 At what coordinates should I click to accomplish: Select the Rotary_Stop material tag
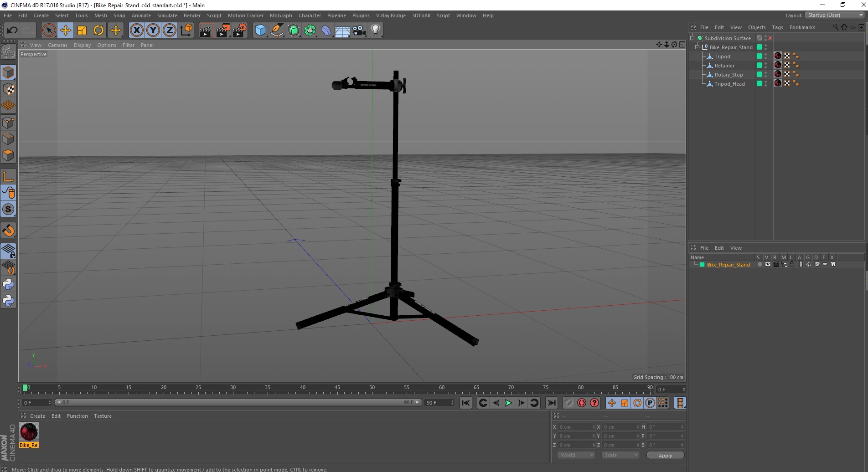(x=778, y=74)
